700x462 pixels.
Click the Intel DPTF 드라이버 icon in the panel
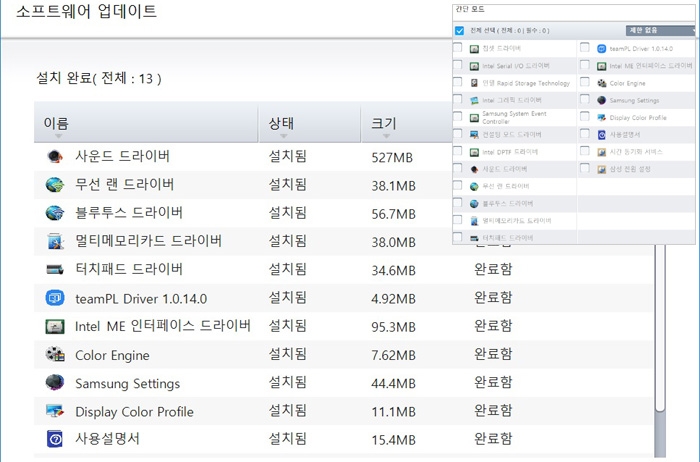tap(474, 152)
